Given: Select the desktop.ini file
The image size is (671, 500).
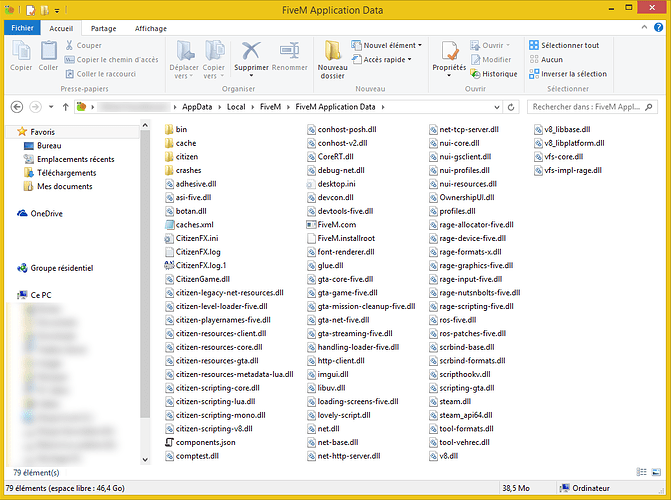Looking at the screenshot, I should pyautogui.click(x=331, y=184).
